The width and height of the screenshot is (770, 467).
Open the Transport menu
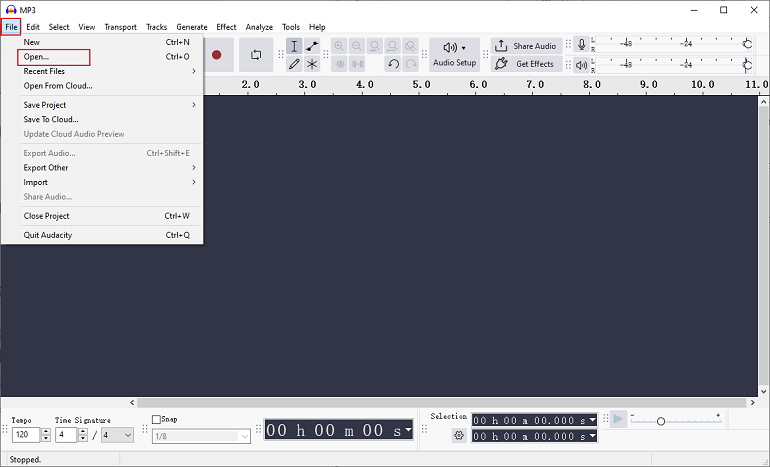tap(120, 27)
